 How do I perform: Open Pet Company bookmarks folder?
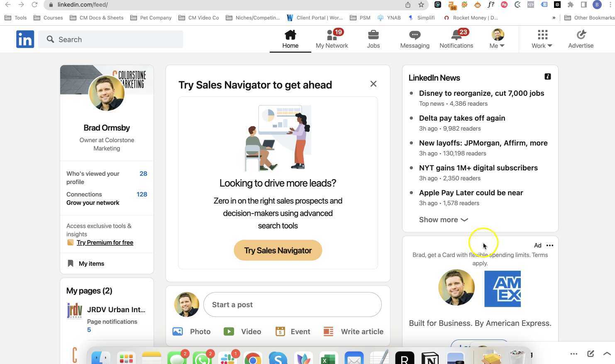151,18
